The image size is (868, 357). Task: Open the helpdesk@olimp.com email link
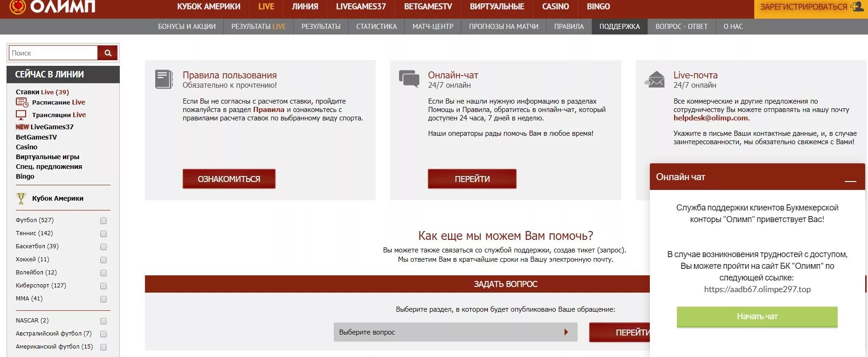[x=710, y=118]
